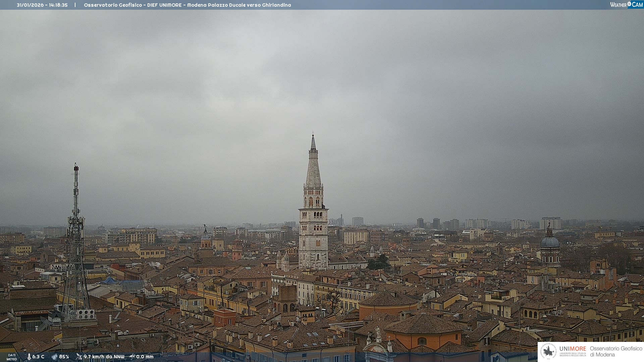Click the 6.3 C temperature reading
The width and height of the screenshot is (644, 362).
(x=38, y=357)
